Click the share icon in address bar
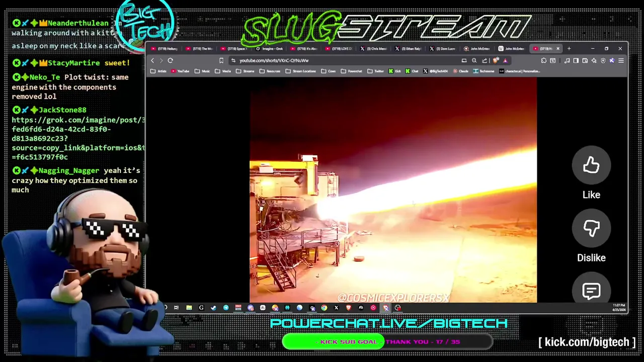The image size is (644, 362). pyautogui.click(x=485, y=60)
